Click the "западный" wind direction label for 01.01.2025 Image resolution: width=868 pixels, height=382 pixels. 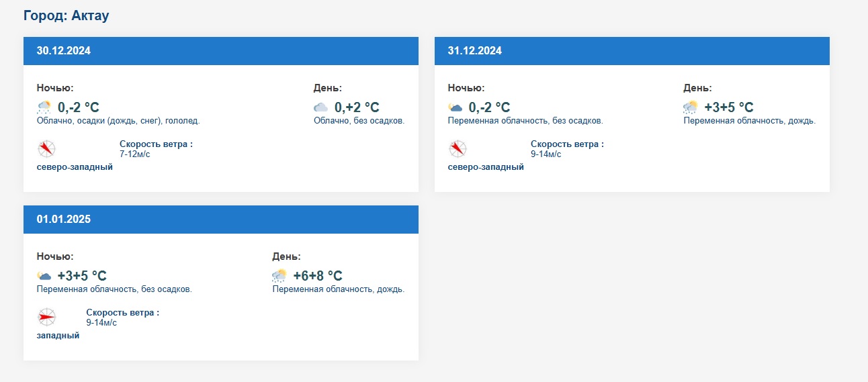coord(58,336)
